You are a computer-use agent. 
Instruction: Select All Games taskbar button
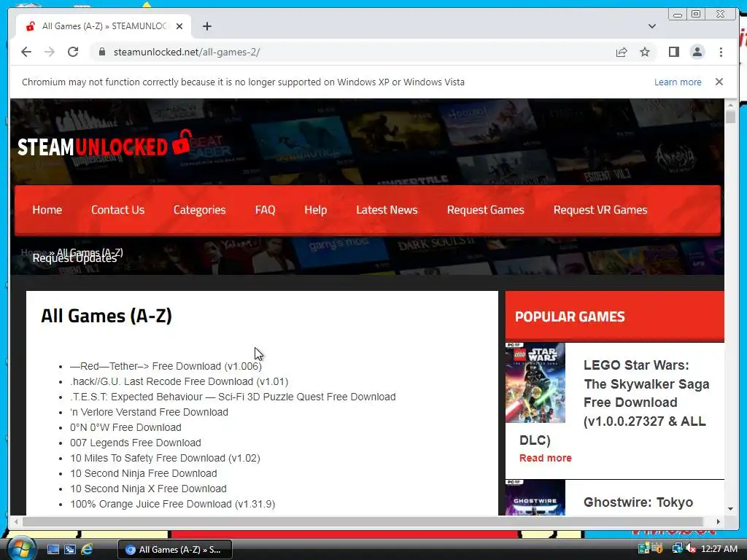coord(175,549)
